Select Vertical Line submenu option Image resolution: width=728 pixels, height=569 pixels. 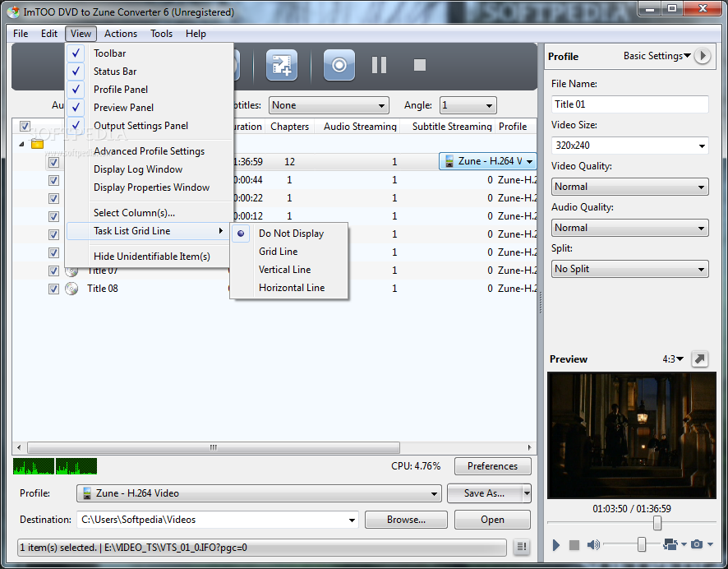[x=288, y=270]
